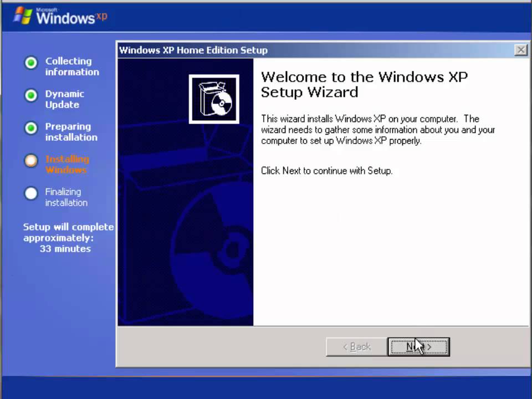Click the "Setup will complete approximately:" label

(69, 232)
